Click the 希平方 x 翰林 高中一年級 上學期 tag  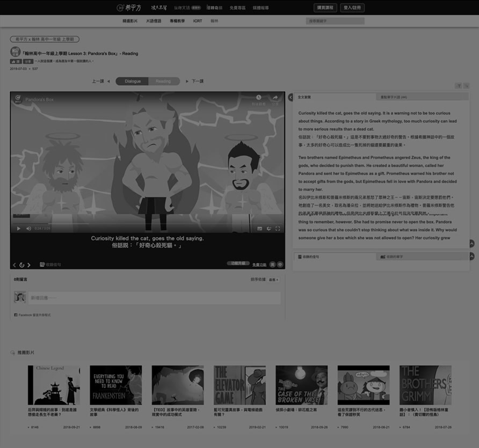(x=45, y=39)
